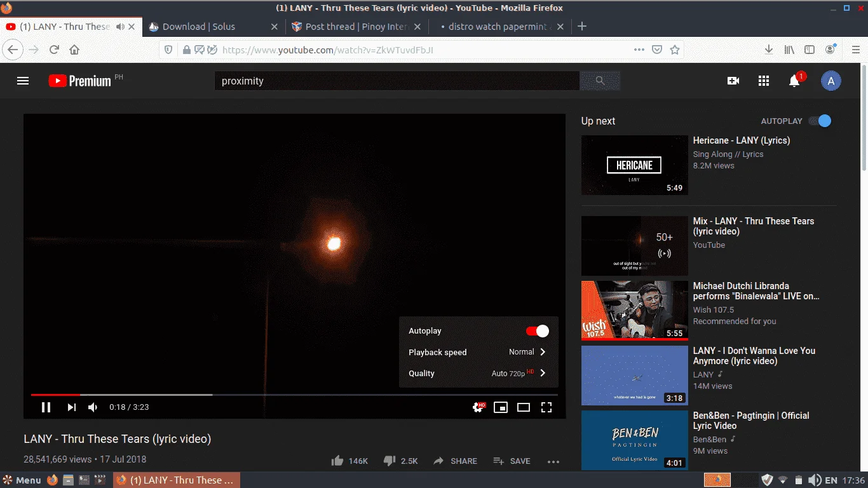This screenshot has height=488, width=868.
Task: Open page actions ellipsis in address bar
Action: click(x=639, y=50)
